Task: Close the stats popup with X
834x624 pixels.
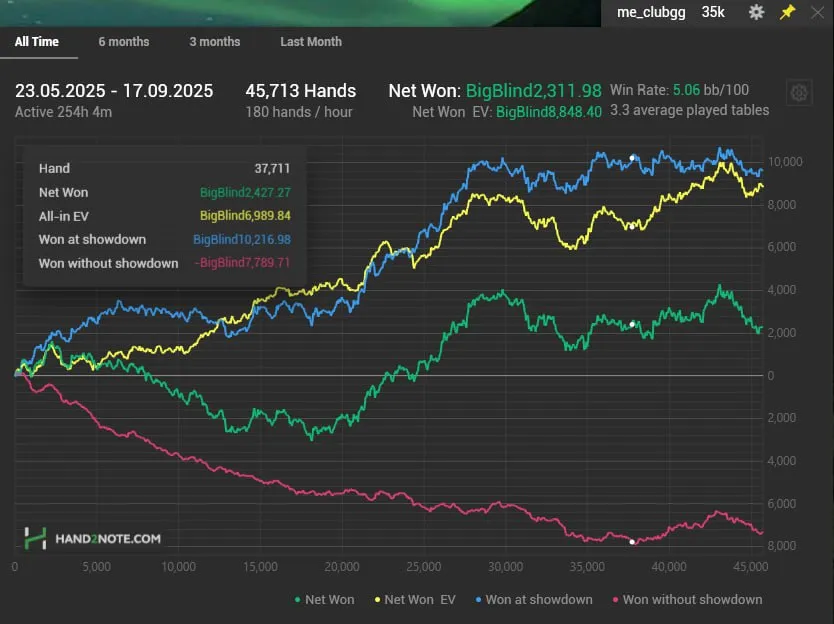Action: 817,12
